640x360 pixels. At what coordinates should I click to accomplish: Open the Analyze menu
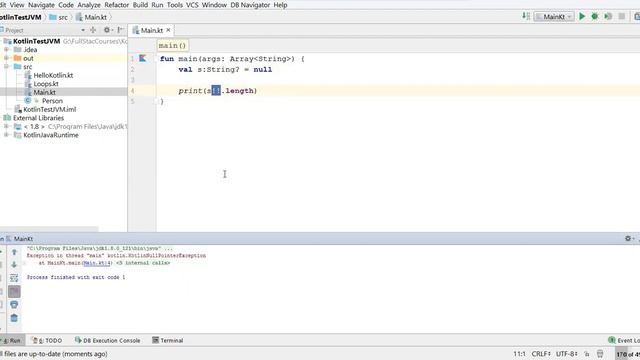pos(89,5)
